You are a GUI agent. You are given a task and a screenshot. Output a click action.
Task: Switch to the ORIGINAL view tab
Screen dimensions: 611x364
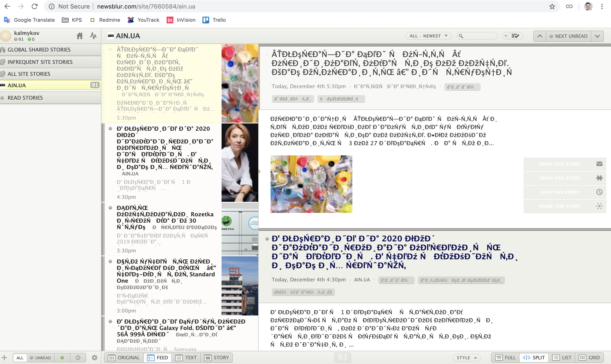click(x=124, y=358)
